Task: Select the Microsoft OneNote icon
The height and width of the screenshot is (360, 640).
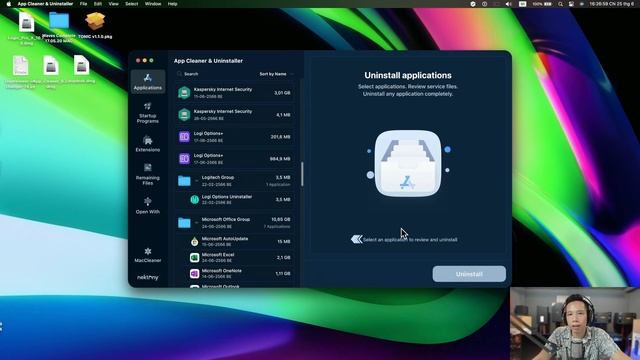Action: pyautogui.click(x=195, y=273)
